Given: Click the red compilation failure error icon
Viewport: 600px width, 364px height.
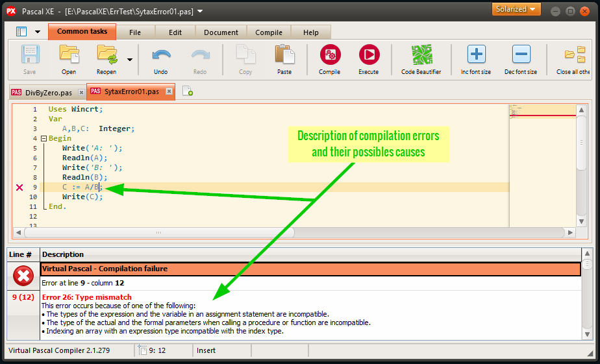Looking at the screenshot, I should [23, 276].
